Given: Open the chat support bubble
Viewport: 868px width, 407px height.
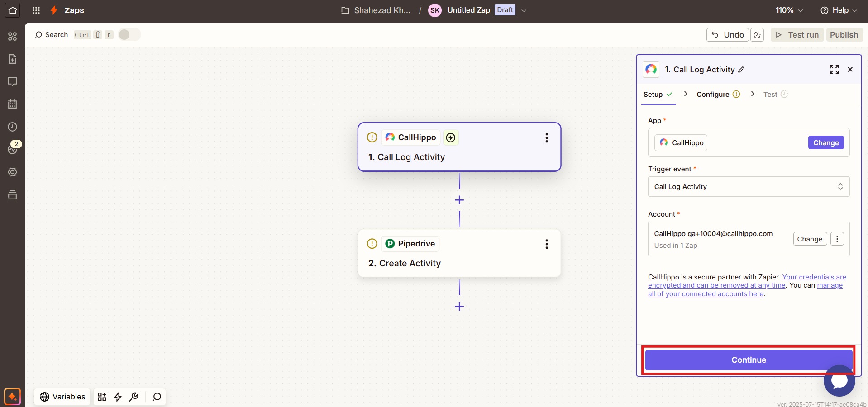Looking at the screenshot, I should (x=839, y=381).
